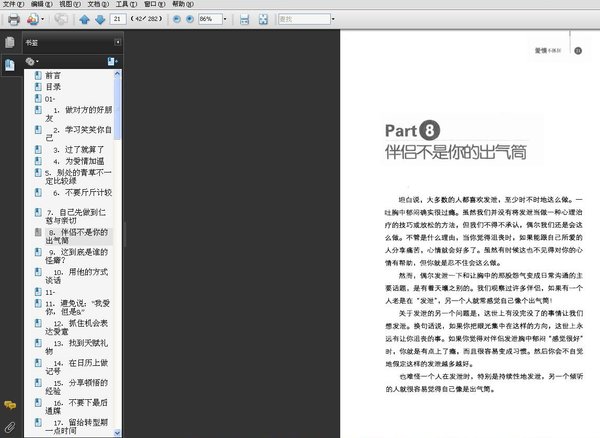Click the bookmark icon beside 6. 不要斤斤计较
Screen dimensions: 600x438
tap(38, 192)
